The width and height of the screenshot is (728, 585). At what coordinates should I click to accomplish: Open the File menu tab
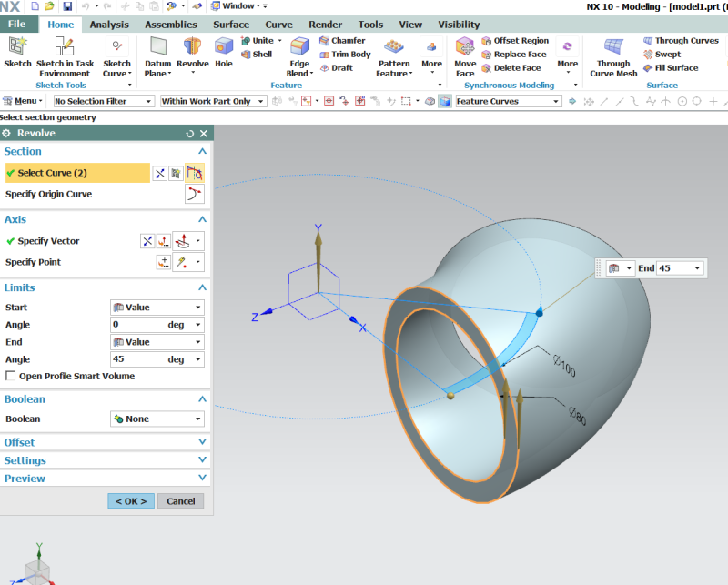click(x=16, y=25)
